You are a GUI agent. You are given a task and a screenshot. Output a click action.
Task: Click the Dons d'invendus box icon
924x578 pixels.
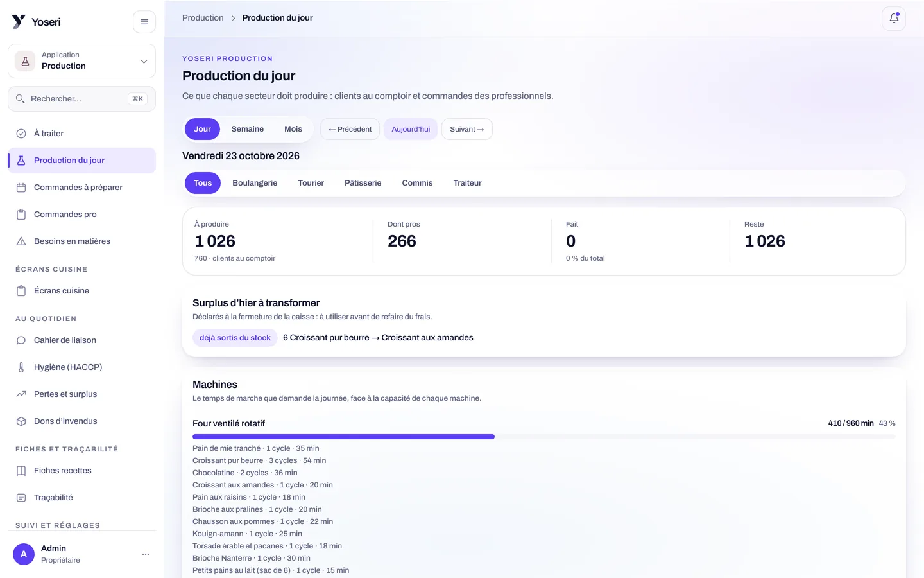click(21, 421)
